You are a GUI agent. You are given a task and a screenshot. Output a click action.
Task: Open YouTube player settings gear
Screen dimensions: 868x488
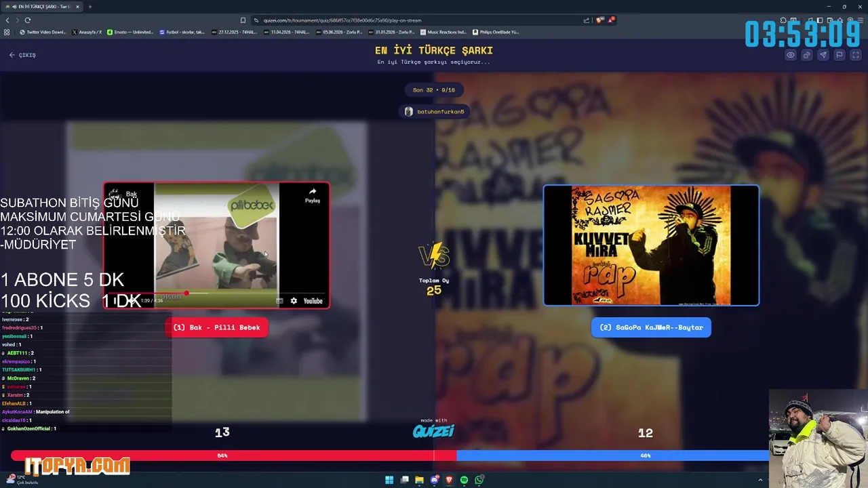coord(294,301)
